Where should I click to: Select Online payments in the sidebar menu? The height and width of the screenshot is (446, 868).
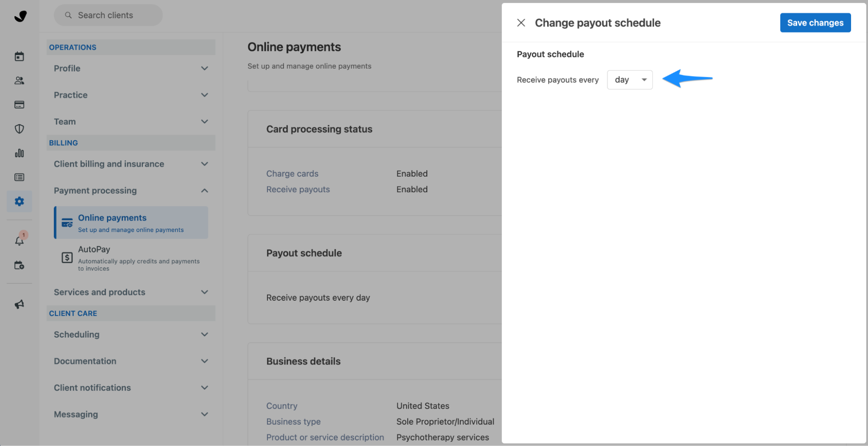[112, 217]
